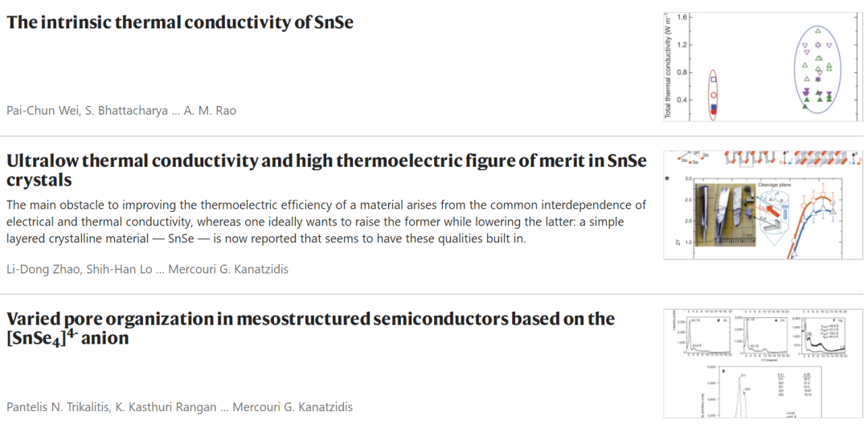Click author Pantelis N. Trikalitis
This screenshot has width=868, height=428.
coord(56,408)
